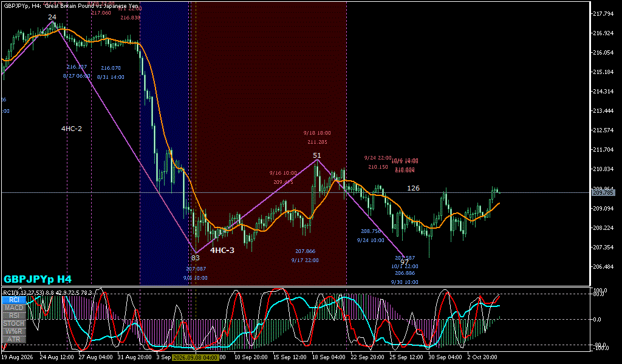This screenshot has height=364, width=622.
Task: Click the 206.886 low price label
Action: pos(405,273)
